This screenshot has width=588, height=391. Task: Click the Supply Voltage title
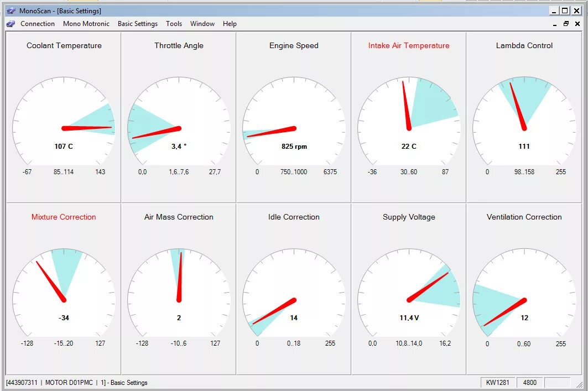point(409,217)
